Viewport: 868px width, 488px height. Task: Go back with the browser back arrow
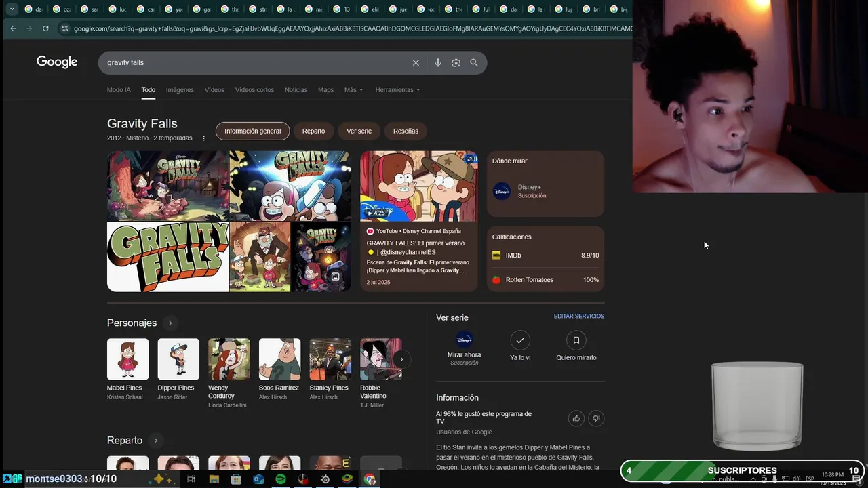13,28
